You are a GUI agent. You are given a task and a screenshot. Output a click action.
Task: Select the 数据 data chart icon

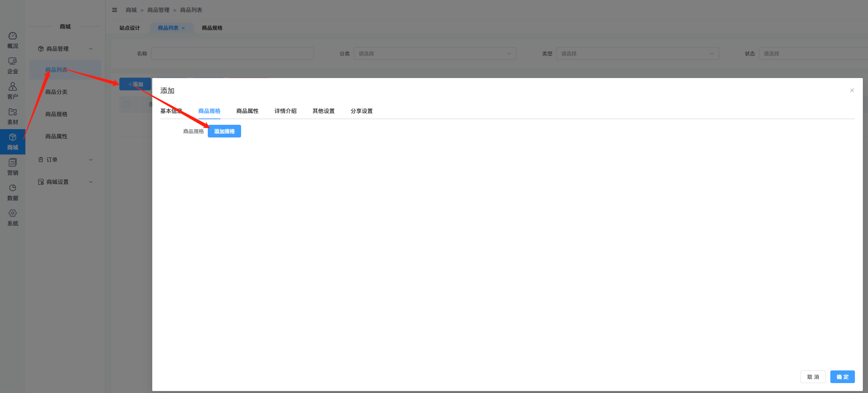point(13,192)
